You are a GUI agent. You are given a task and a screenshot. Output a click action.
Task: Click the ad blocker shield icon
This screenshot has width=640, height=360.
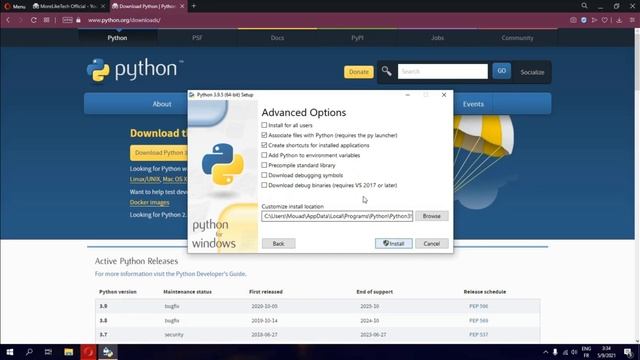coord(584,20)
